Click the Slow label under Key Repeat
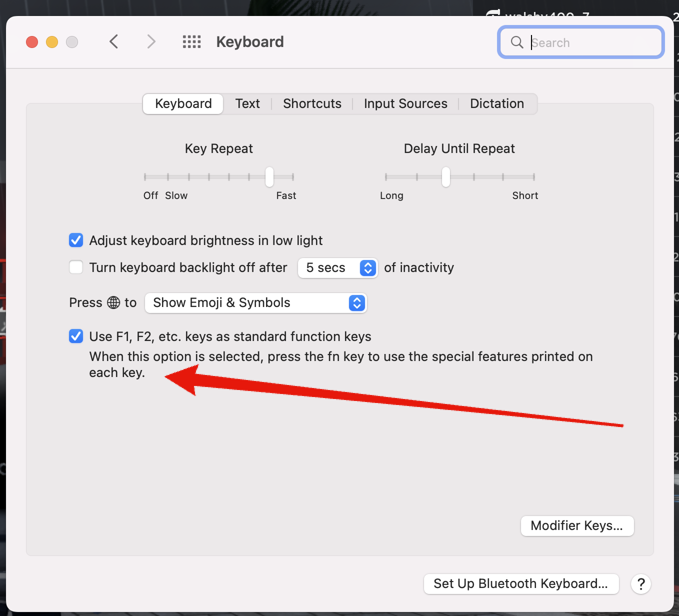Image resolution: width=679 pixels, height=616 pixels. (176, 195)
